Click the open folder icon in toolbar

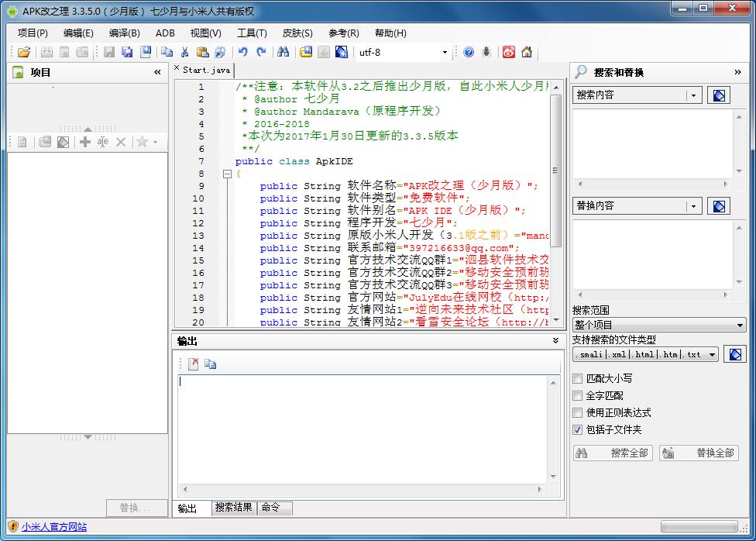point(24,53)
